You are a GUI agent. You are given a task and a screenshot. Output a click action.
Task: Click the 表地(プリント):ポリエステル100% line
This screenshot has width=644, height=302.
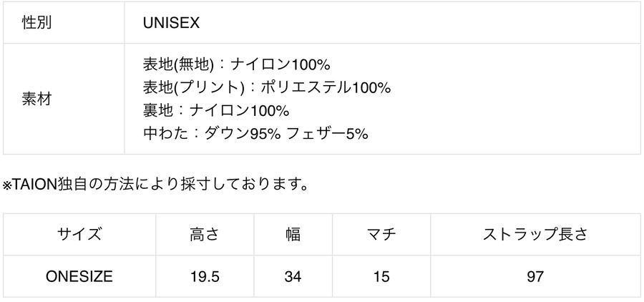[267, 88]
